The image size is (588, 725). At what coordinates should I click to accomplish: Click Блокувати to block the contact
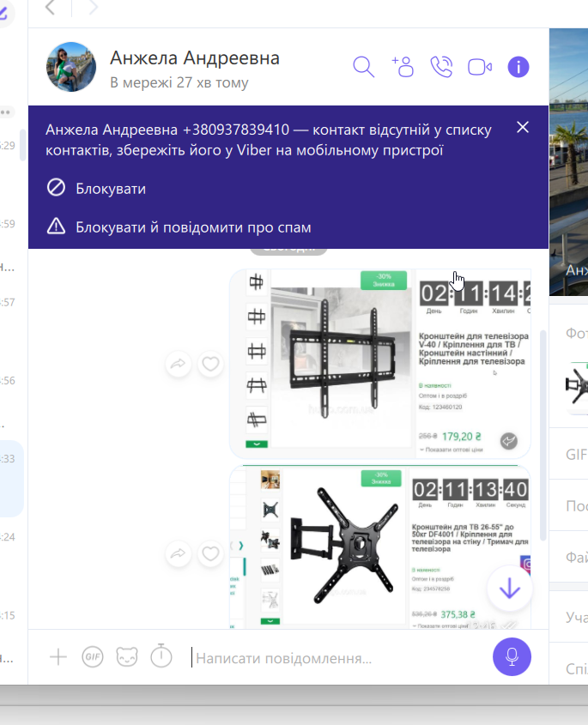[x=96, y=188]
